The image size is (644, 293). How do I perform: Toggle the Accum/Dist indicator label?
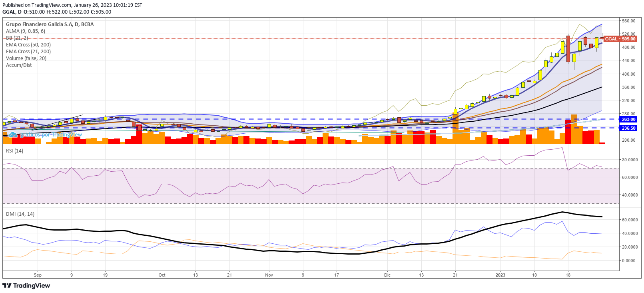(19, 65)
